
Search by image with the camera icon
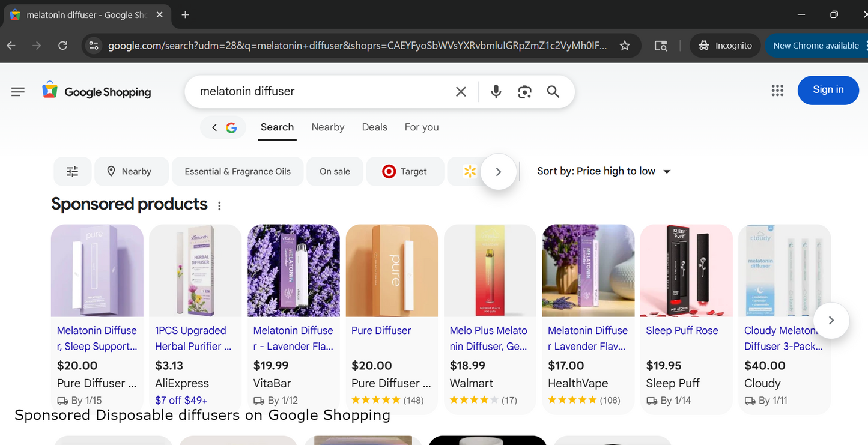tap(524, 92)
